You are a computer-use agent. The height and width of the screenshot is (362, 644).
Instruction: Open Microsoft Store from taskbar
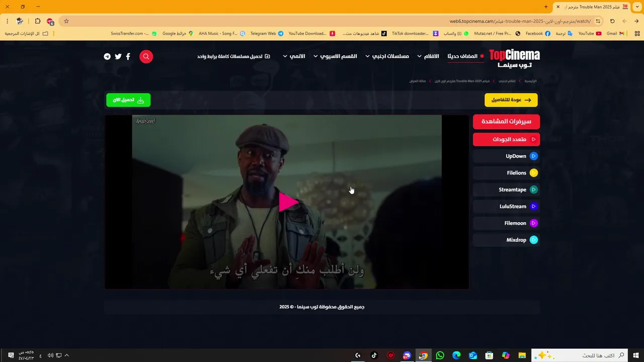489,355
